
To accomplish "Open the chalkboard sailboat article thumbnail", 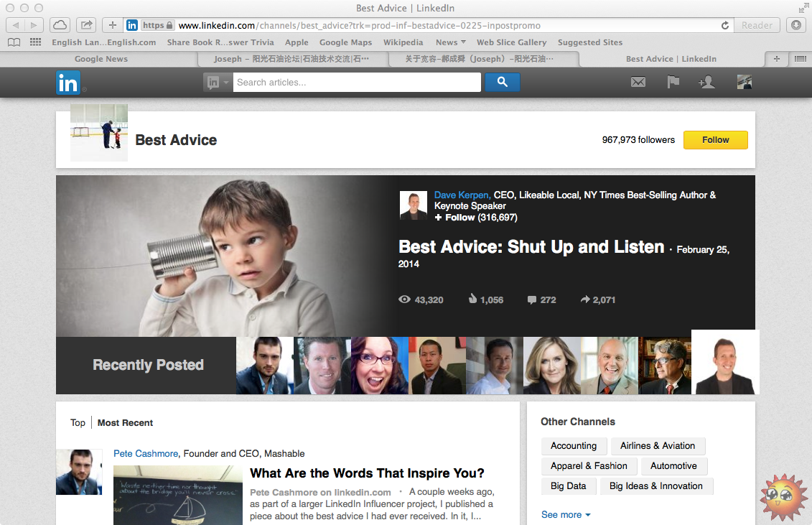I will click(x=177, y=496).
